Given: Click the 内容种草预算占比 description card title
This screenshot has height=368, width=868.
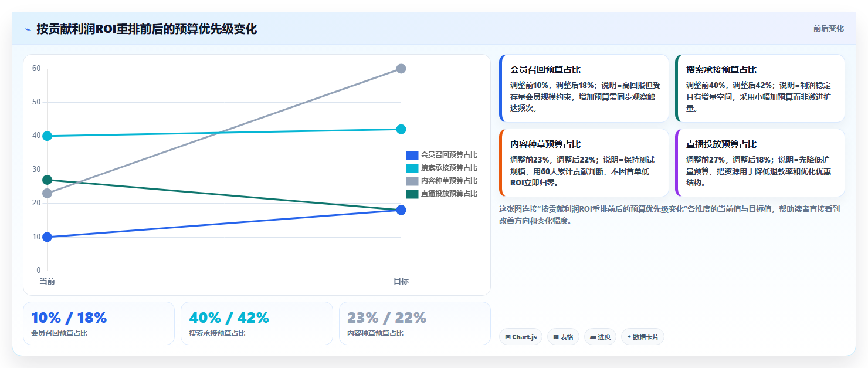Looking at the screenshot, I should pos(545,144).
